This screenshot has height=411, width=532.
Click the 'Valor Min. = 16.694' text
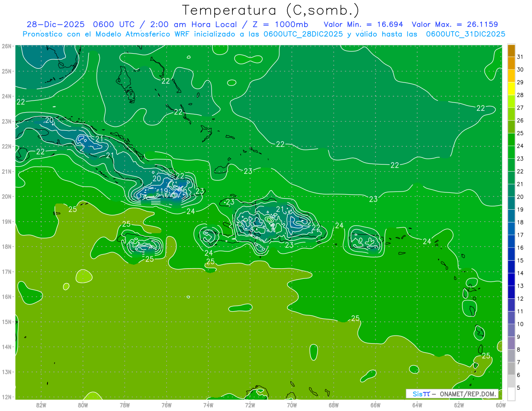(x=364, y=24)
